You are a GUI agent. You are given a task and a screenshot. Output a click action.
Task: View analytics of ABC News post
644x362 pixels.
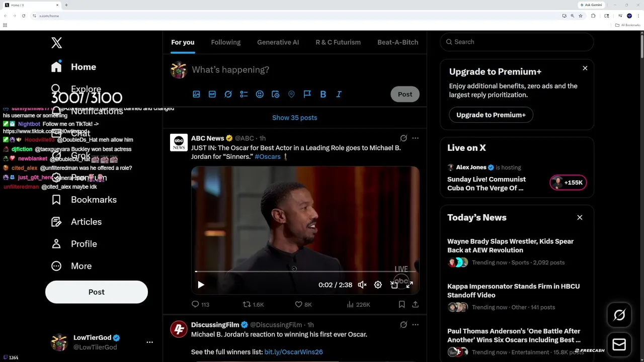click(x=358, y=305)
